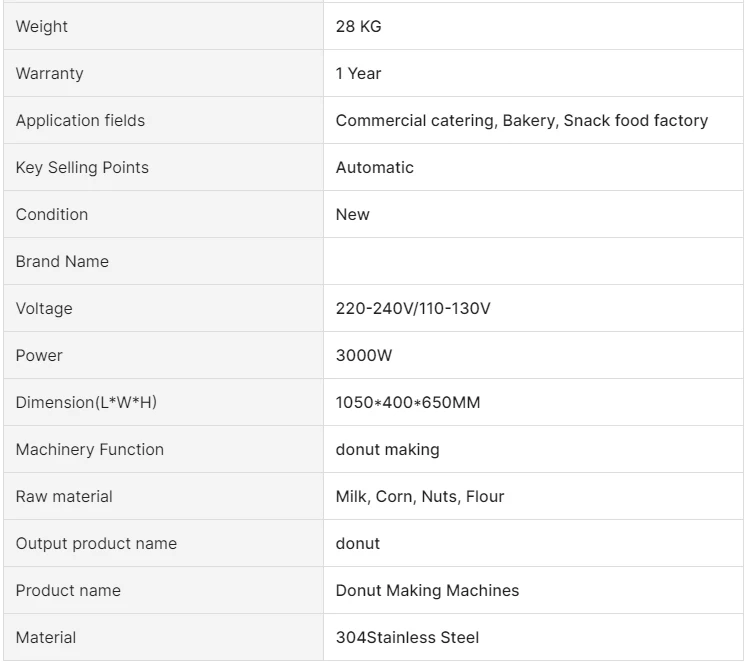This screenshot has height=662, width=745.
Task: Click the Automatic value cell
Action: pyautogui.click(x=374, y=168)
